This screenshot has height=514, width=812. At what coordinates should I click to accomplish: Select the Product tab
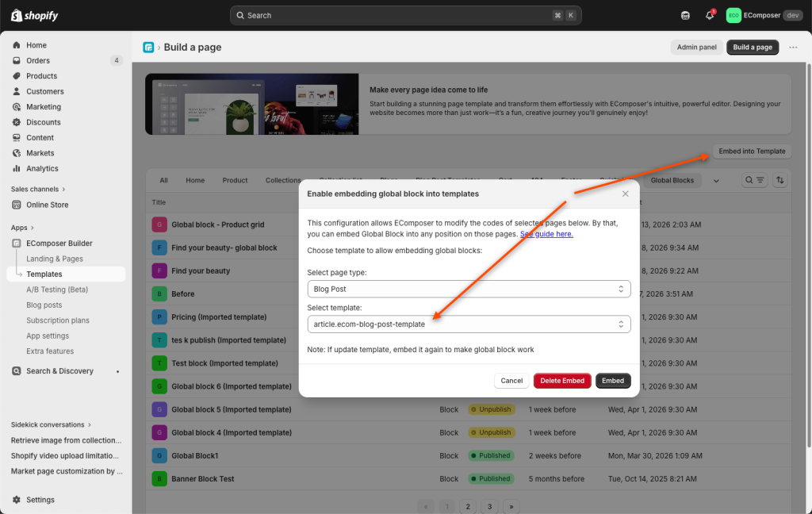pos(235,181)
